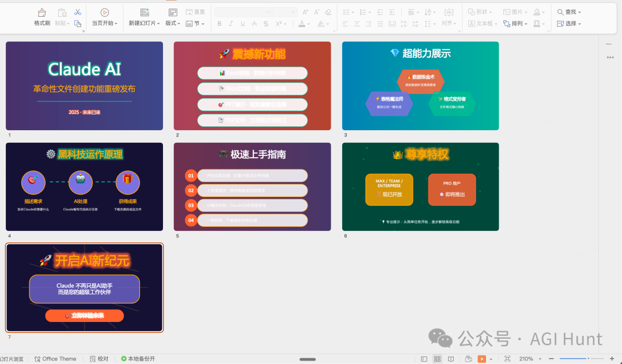The width and height of the screenshot is (622, 364).
Task: Click the increase indent icon
Action: tap(392, 12)
